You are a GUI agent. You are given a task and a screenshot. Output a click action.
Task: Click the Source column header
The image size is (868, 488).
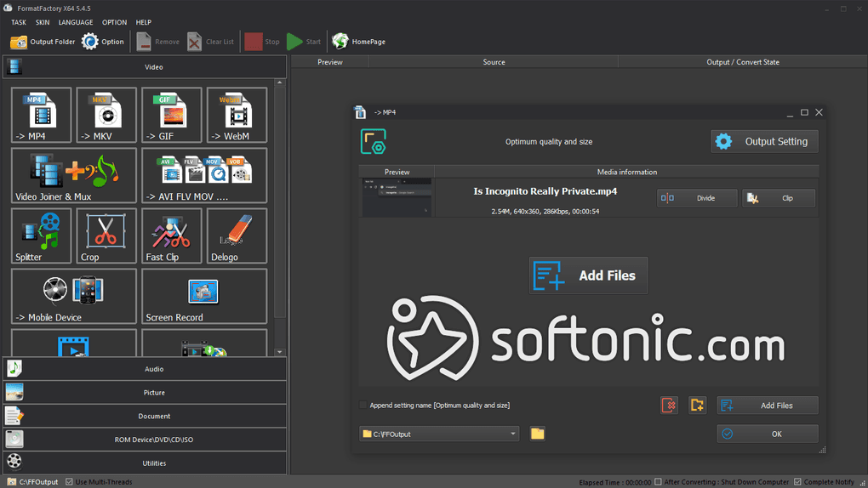(x=494, y=62)
